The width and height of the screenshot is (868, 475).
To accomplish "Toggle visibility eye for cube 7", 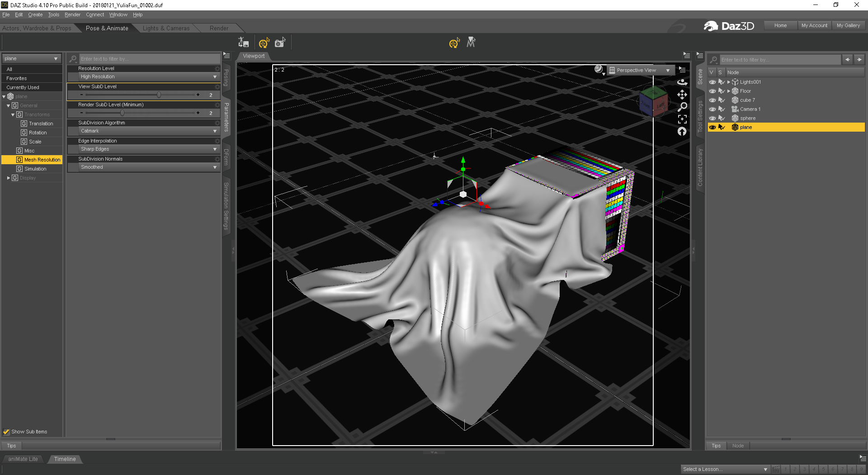I will 712,100.
